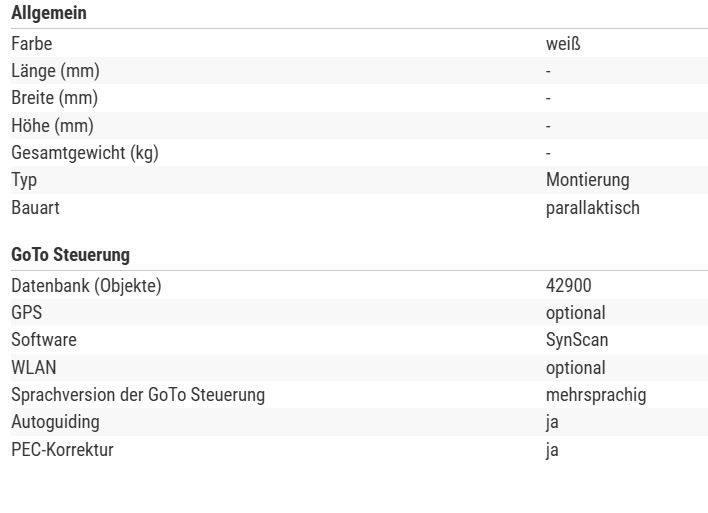Click the Allgemein section heading

(x=49, y=13)
